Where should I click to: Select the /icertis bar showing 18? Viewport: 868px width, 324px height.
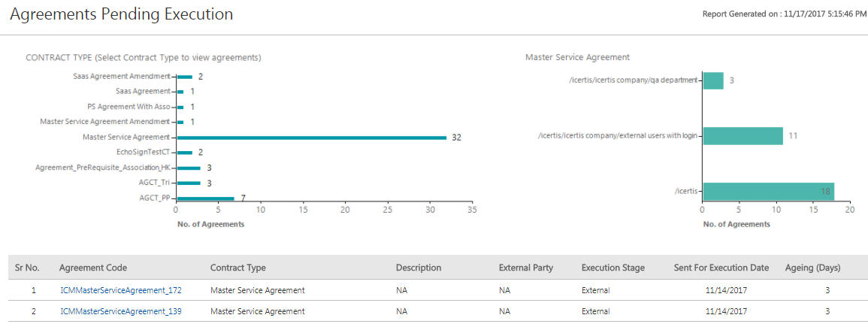(x=768, y=191)
